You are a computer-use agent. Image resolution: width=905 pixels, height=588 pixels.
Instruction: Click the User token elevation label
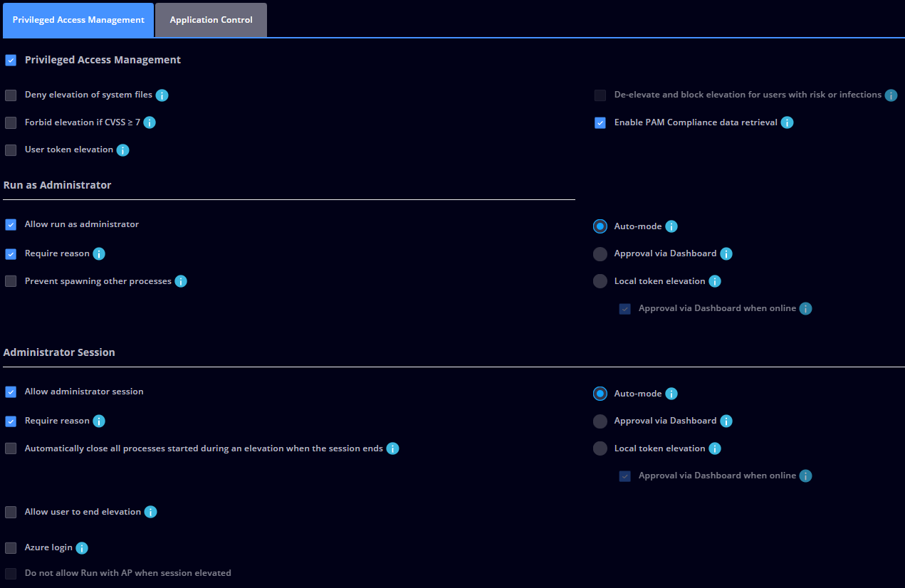(x=69, y=149)
